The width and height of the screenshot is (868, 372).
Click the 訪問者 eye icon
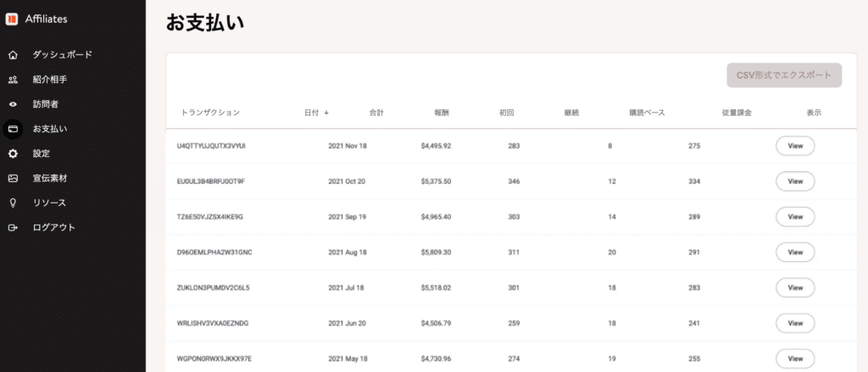[13, 104]
